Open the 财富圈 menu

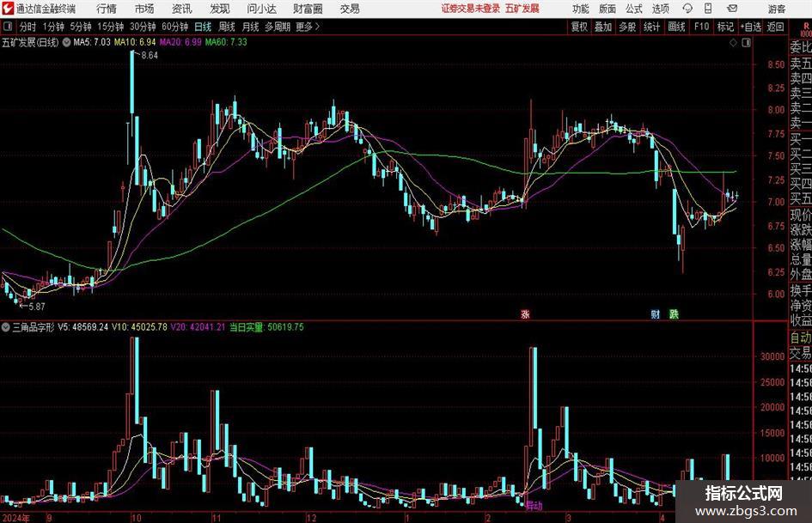308,9
